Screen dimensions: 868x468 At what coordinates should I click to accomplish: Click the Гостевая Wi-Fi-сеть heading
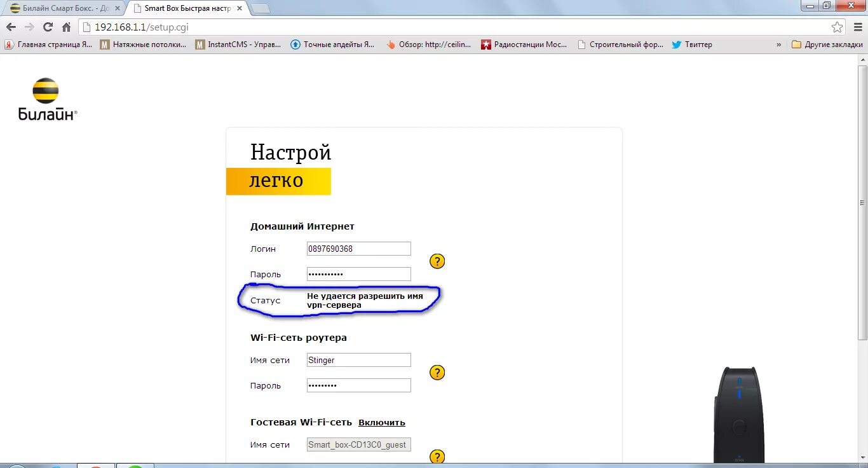[x=301, y=423]
